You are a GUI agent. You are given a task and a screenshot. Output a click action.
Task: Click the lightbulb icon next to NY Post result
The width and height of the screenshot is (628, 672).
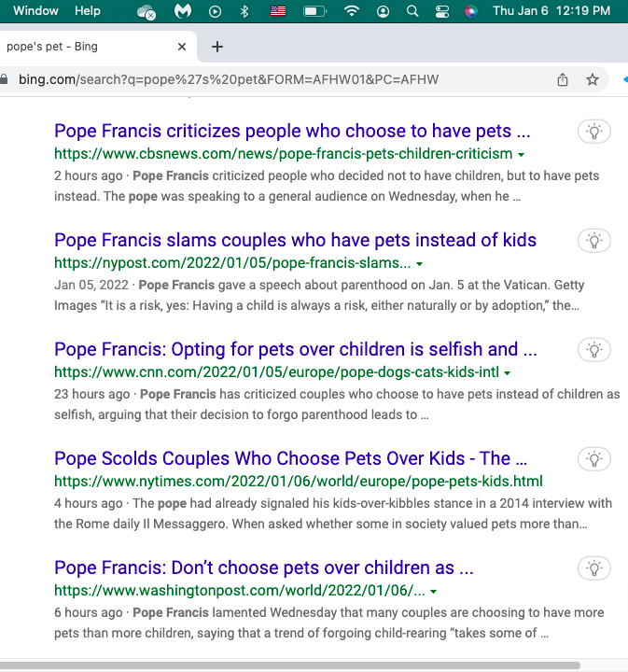(x=593, y=241)
